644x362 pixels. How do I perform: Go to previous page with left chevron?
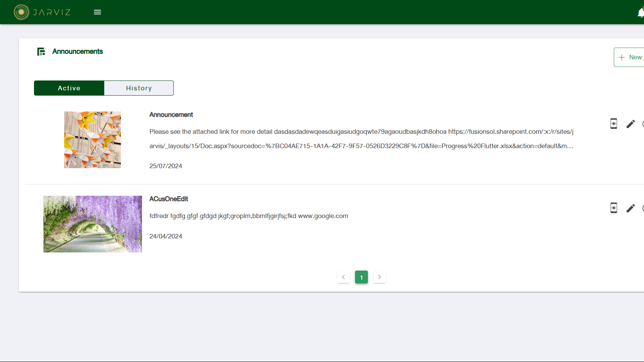point(343,277)
